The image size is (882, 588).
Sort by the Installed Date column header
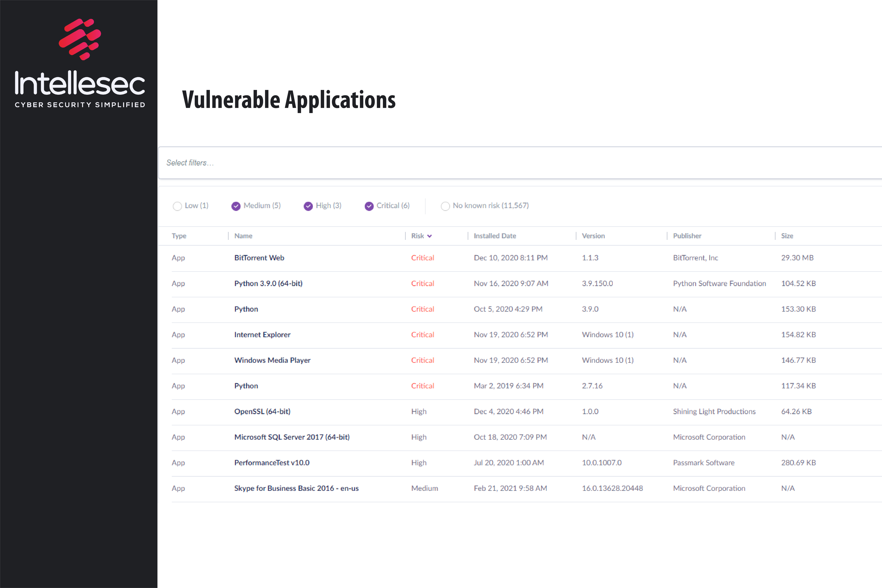495,236
